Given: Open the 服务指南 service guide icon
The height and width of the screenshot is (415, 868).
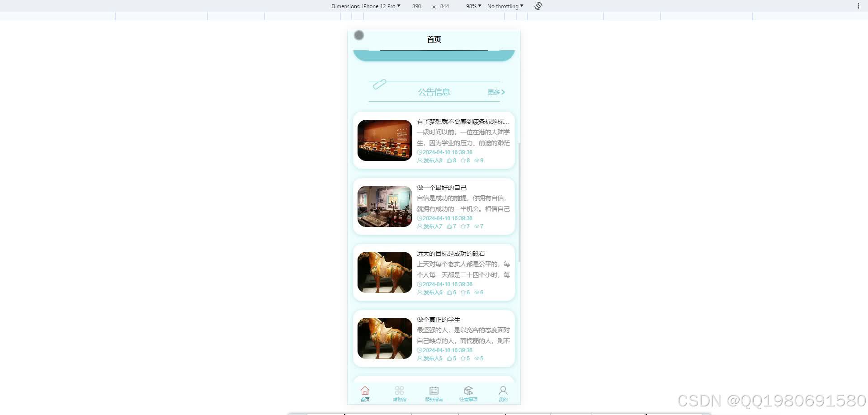Looking at the screenshot, I should (x=434, y=390).
